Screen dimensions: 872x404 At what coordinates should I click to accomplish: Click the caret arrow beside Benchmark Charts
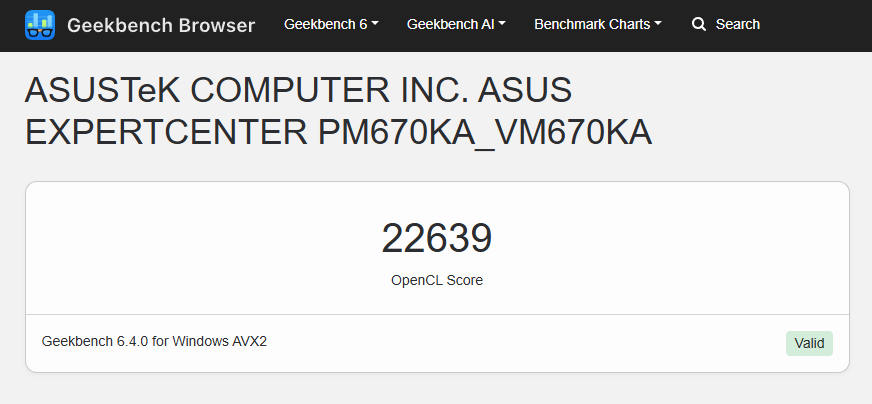[658, 24]
